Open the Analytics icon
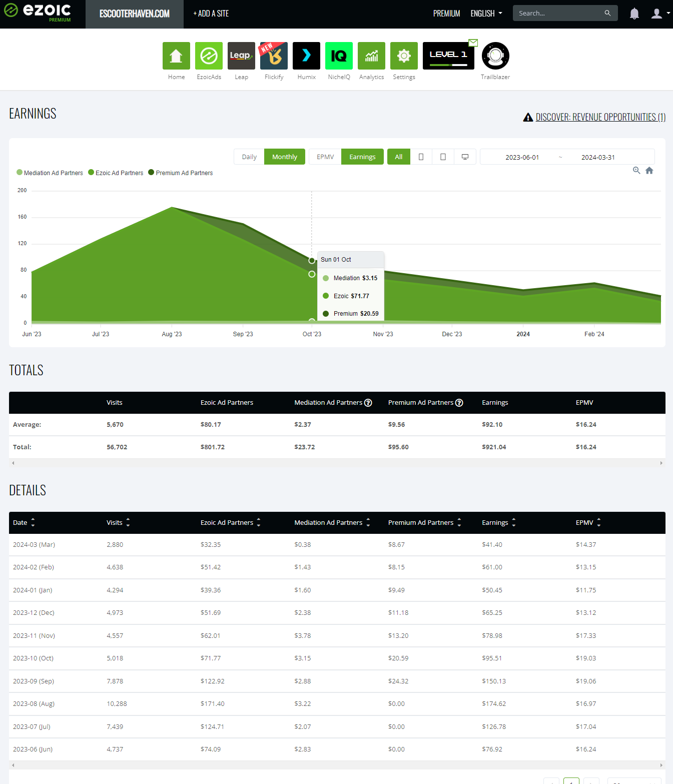 [371, 56]
